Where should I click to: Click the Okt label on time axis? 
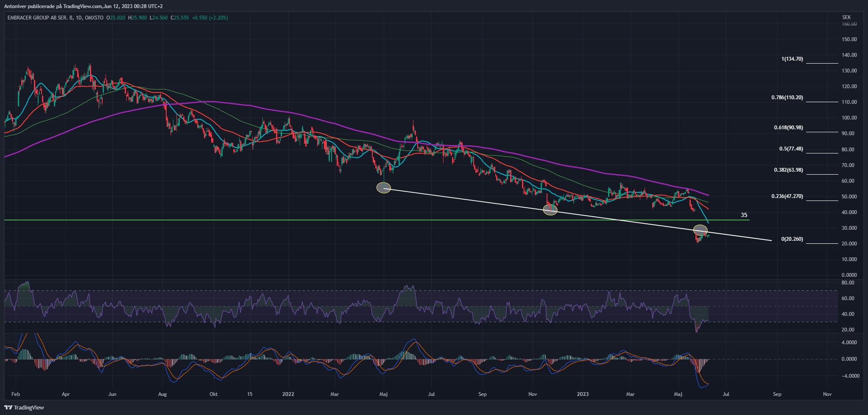pyautogui.click(x=213, y=394)
